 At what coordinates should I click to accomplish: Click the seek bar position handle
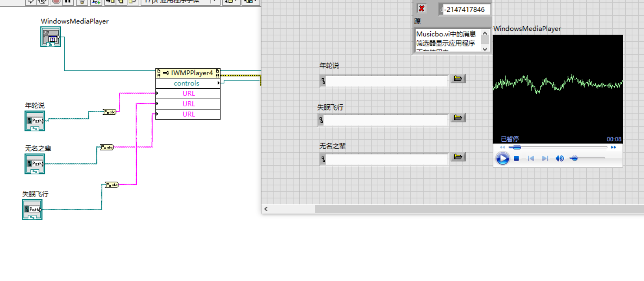point(517,147)
